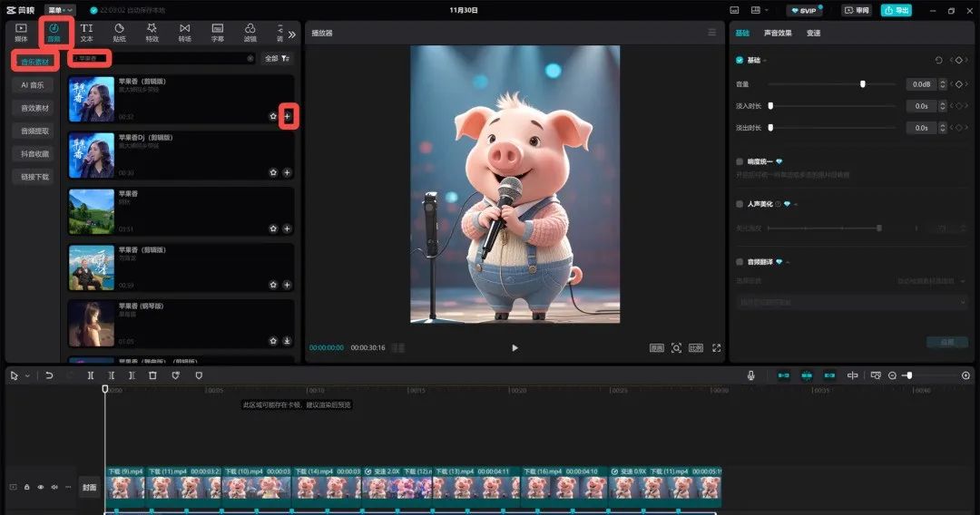Mute the main video track

[54, 487]
